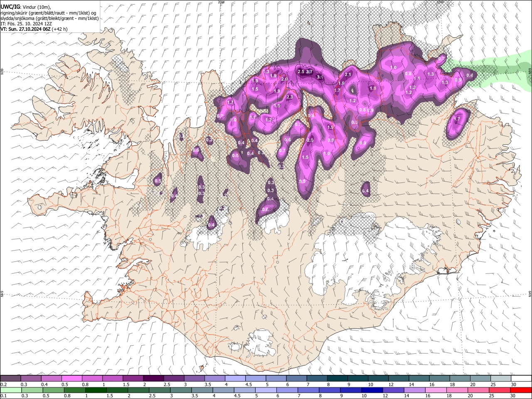The image size is (532, 399).
Task: Click the white 30 swatch ending the top legend row
Action: [521, 378]
